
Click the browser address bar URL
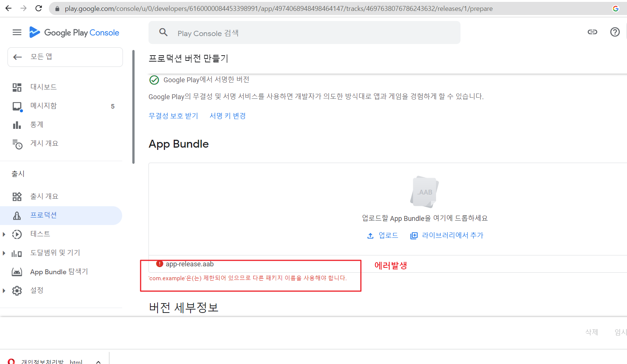point(279,9)
